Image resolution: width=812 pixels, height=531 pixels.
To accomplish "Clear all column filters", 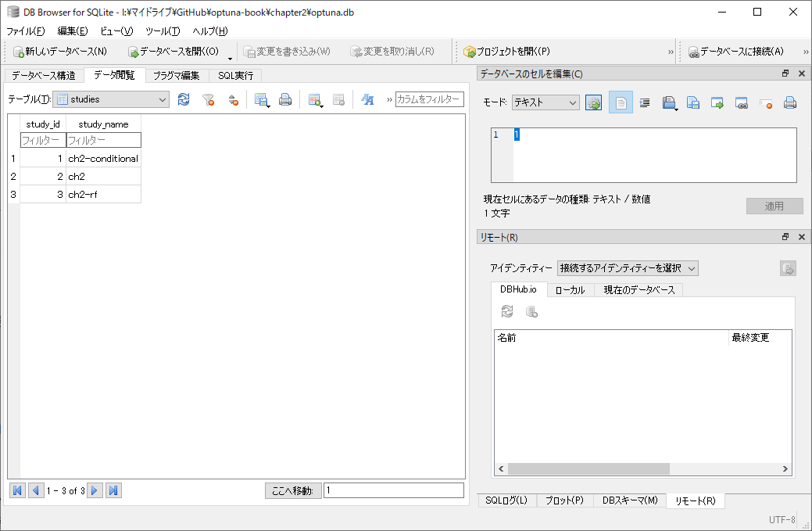I will tap(208, 100).
